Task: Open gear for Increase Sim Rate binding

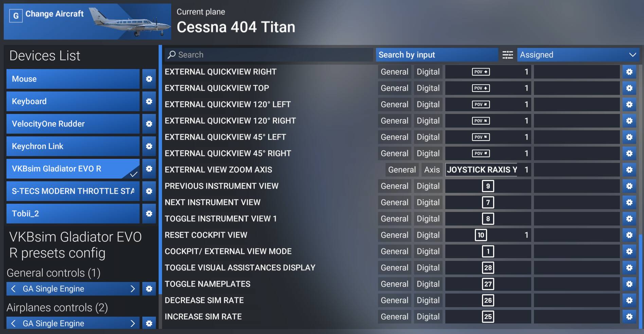Action: [629, 317]
